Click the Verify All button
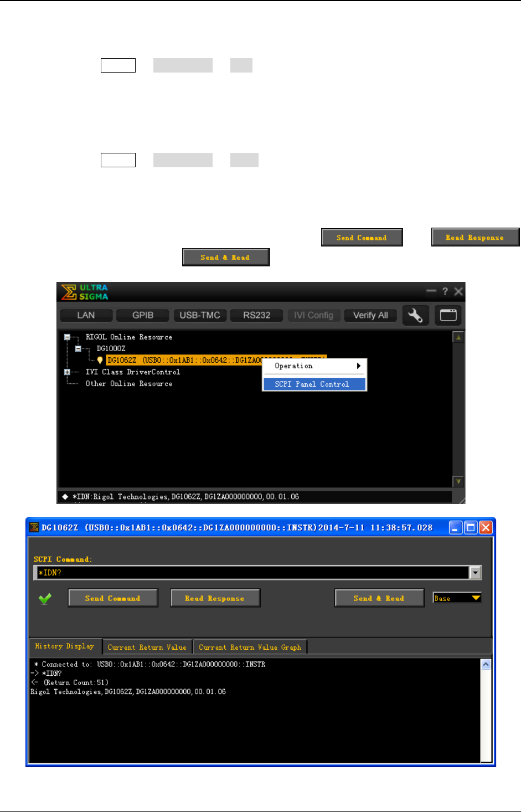521x812 pixels. click(370, 315)
